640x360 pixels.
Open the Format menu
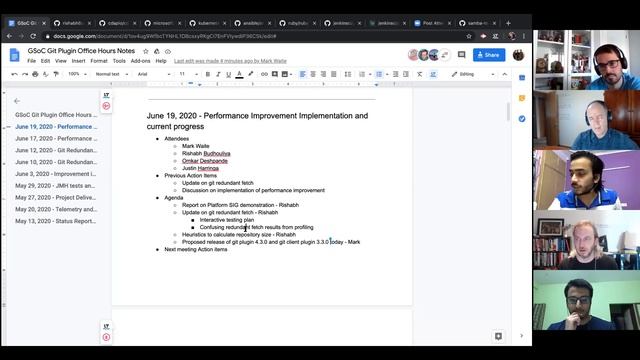[x=99, y=61]
